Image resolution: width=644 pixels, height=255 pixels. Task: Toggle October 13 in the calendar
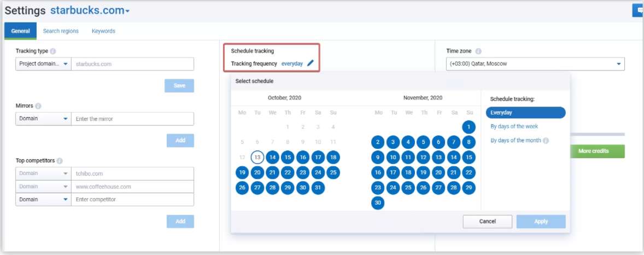coord(257,158)
